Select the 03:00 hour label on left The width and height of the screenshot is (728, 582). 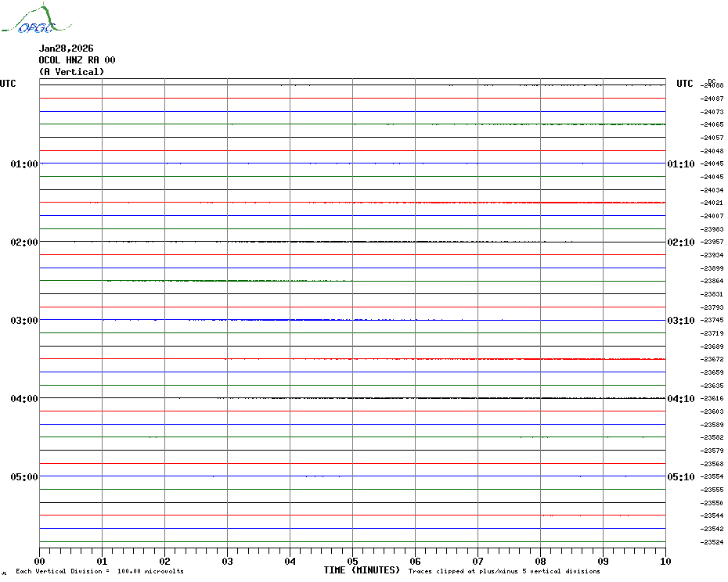click(x=24, y=321)
